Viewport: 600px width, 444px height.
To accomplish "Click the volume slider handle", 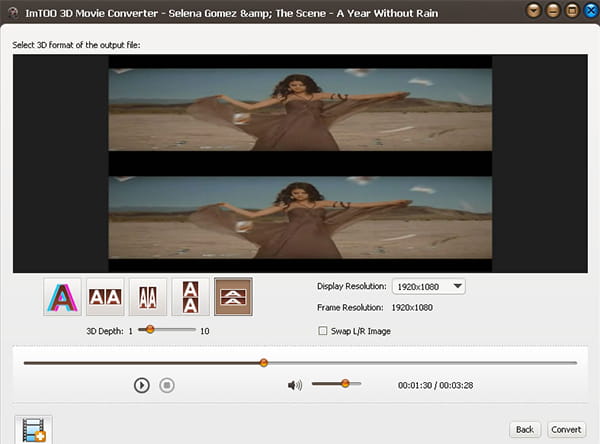I will pos(345,383).
